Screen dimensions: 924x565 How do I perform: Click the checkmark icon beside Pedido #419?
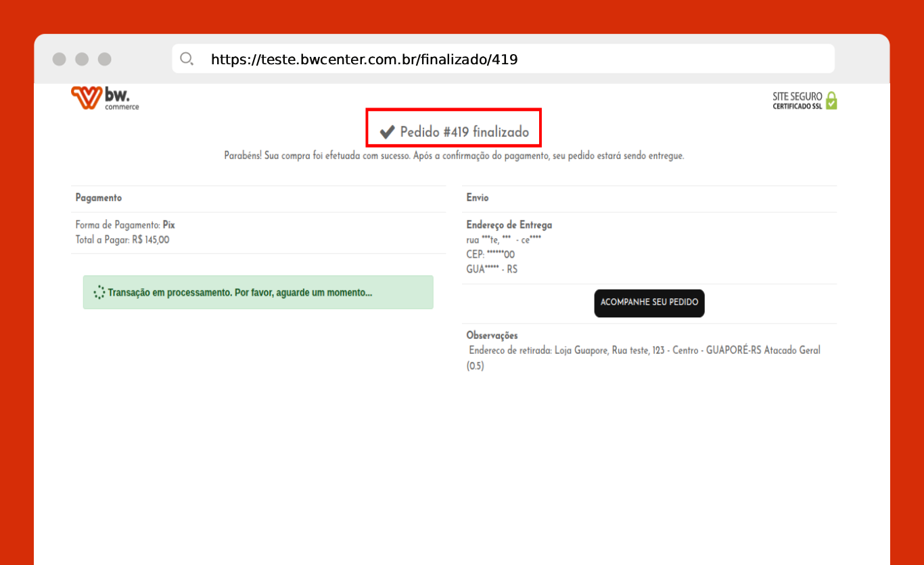tap(387, 132)
